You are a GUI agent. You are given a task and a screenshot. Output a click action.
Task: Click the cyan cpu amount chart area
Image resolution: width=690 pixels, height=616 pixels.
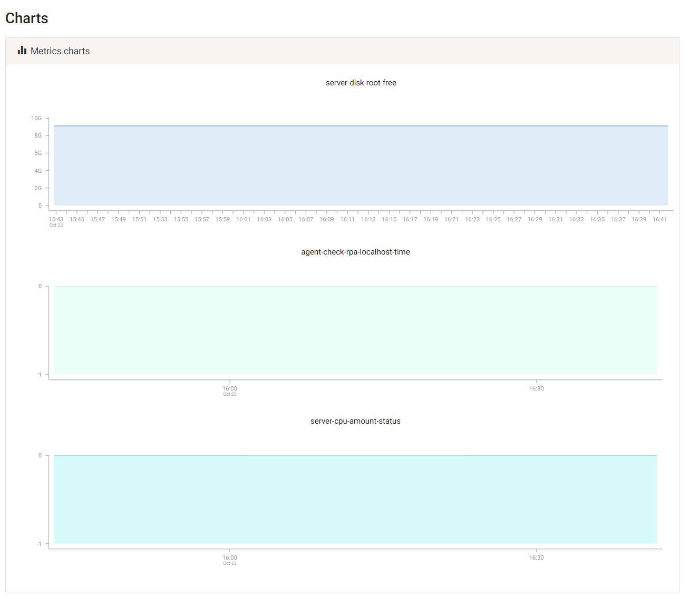tap(355, 500)
